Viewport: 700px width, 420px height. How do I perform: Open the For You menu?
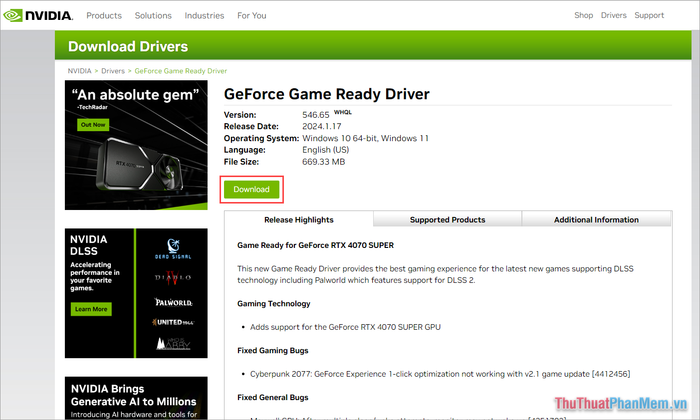pos(252,15)
